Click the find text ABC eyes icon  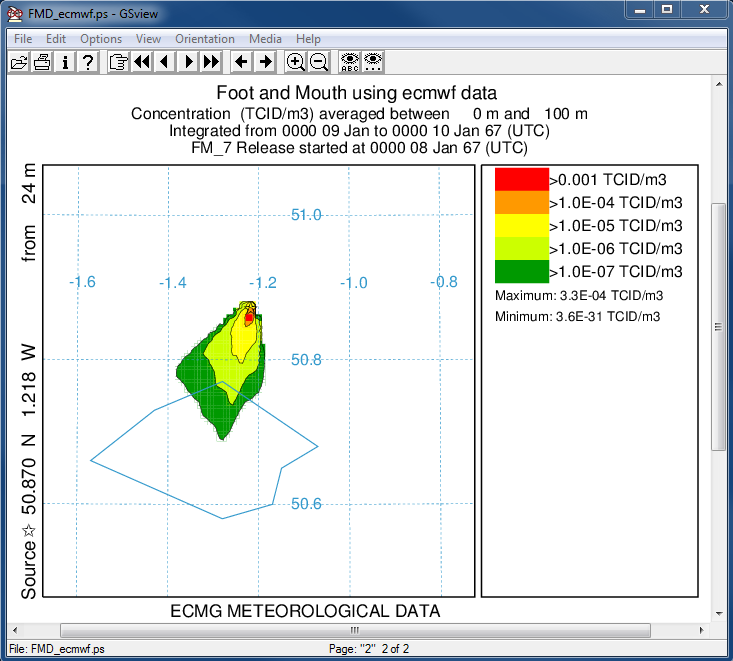(350, 62)
